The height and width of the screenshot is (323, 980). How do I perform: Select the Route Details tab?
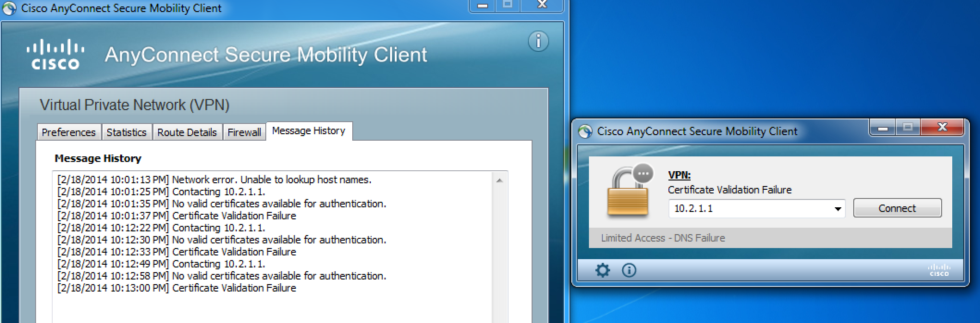coord(187,132)
